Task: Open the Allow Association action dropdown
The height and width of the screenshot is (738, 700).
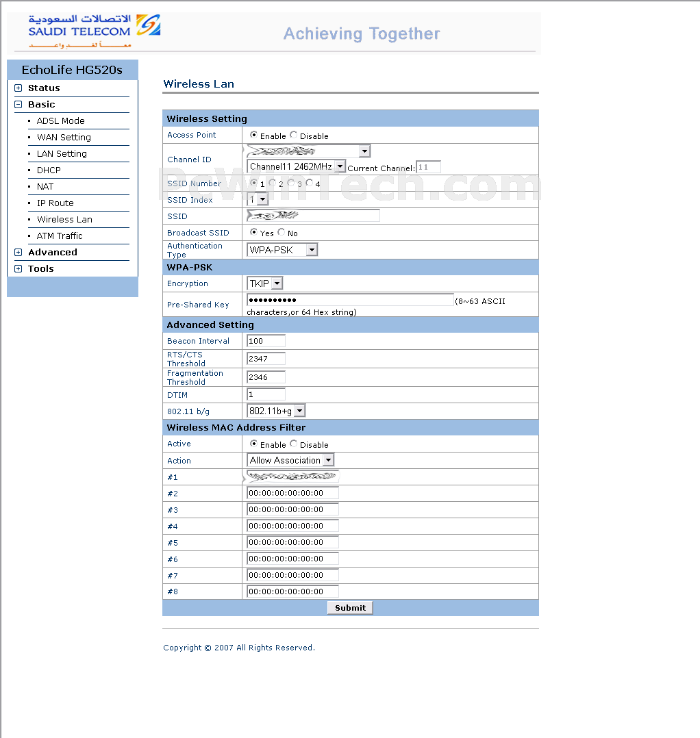Action: coord(290,460)
